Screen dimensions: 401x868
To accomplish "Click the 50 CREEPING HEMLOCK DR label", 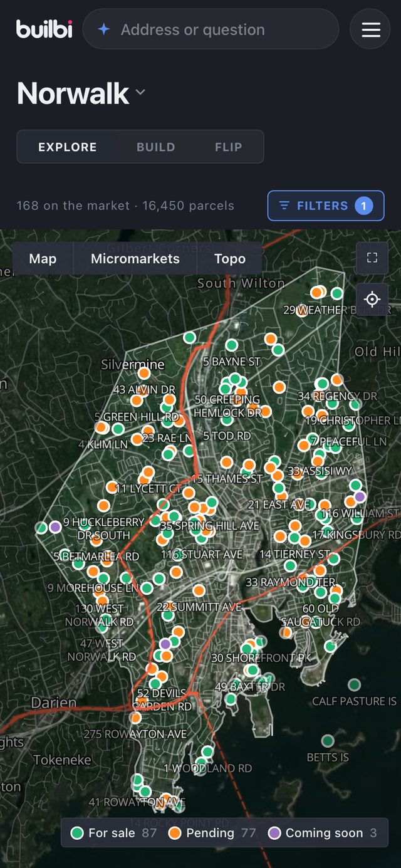I will (x=227, y=406).
